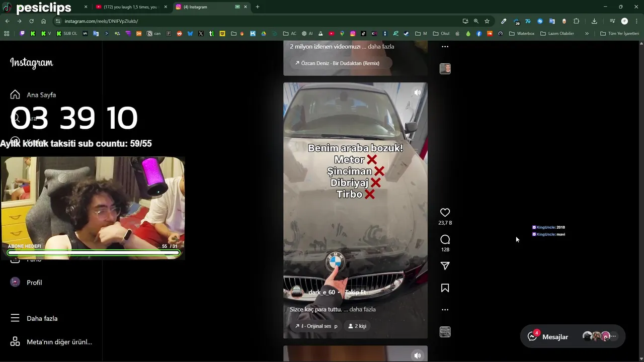Image resolution: width=644 pixels, height=362 pixels.
Task: Open the Tüm Yer İşaretleri folder
Action: click(619, 34)
